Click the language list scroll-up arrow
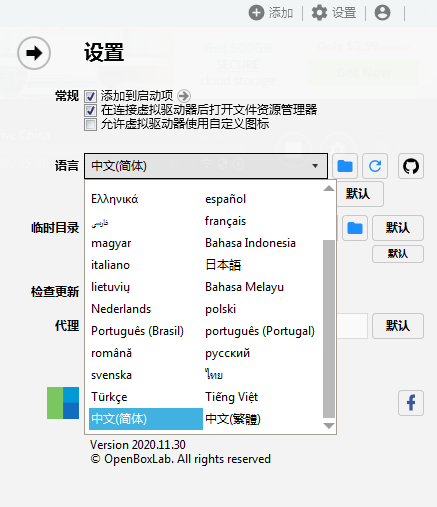Viewport: 437px width, 507px height. (x=329, y=189)
